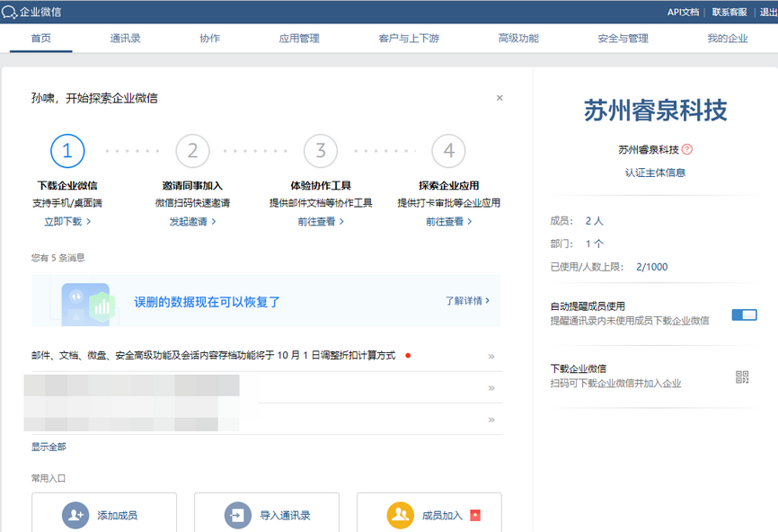The height and width of the screenshot is (532, 778).
Task: Open the API文档 link
Action: [683, 12]
